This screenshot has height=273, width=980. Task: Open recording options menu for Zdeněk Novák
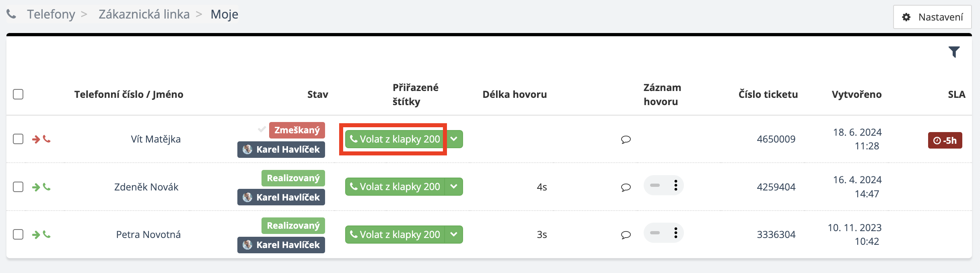pyautogui.click(x=675, y=186)
